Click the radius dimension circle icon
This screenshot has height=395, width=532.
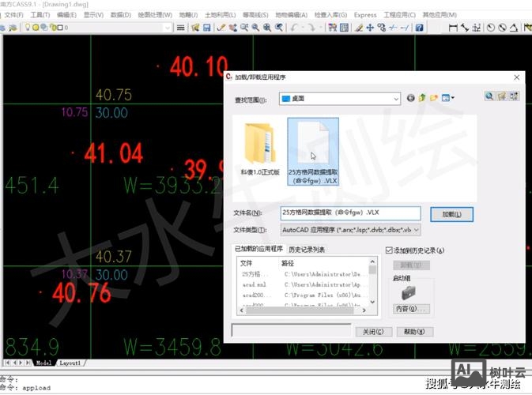point(491,28)
